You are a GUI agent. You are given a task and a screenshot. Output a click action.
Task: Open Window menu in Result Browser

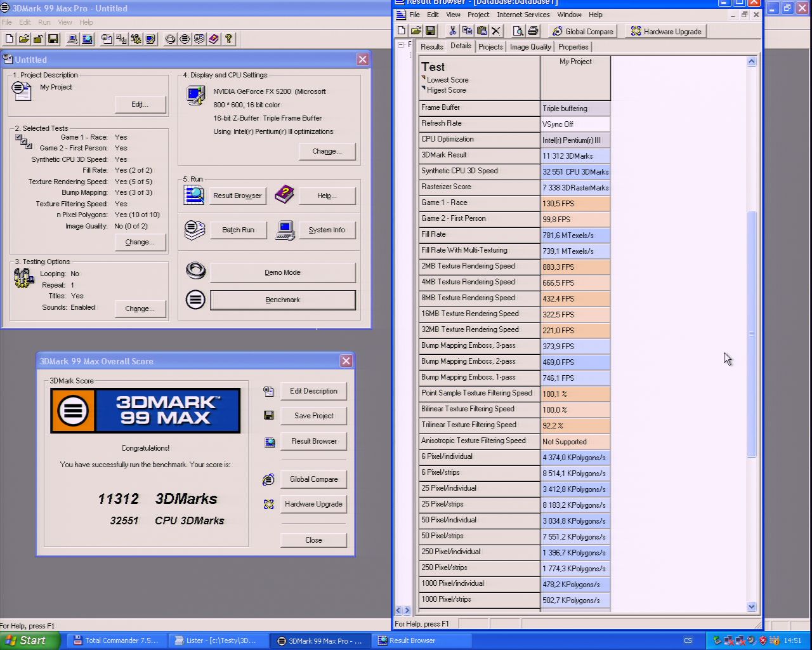[x=569, y=15]
